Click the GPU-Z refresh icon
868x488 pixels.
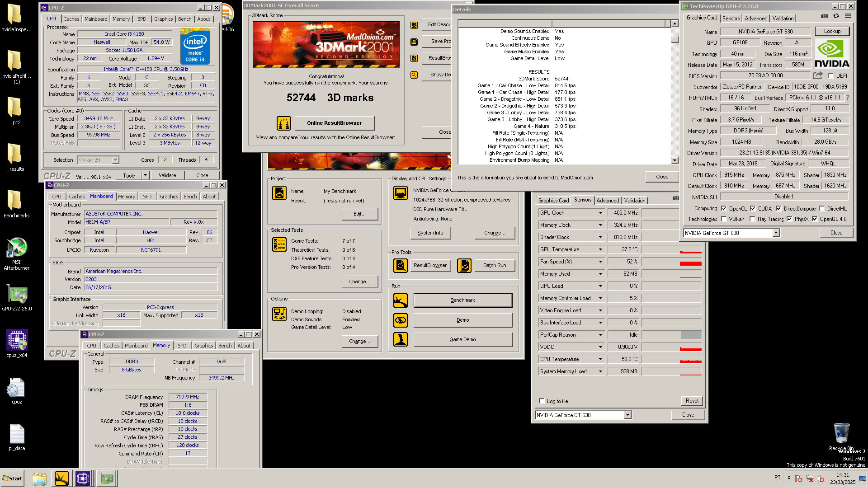coord(836,16)
